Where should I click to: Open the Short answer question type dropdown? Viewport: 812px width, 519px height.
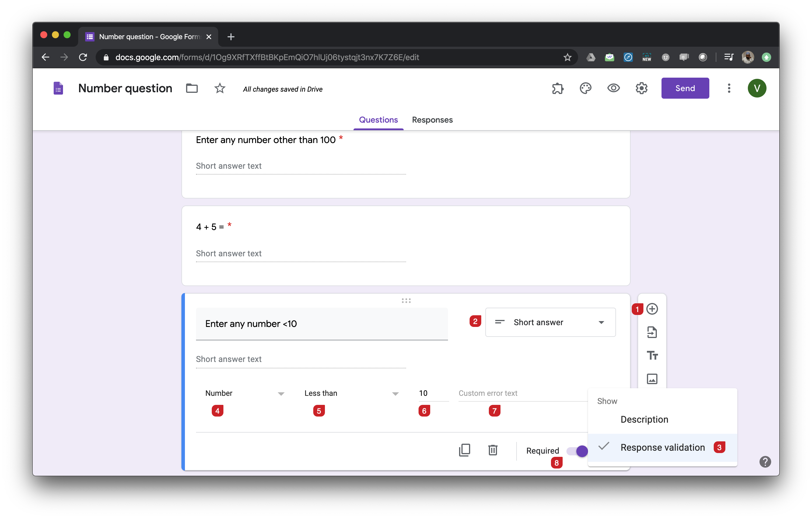[550, 322]
